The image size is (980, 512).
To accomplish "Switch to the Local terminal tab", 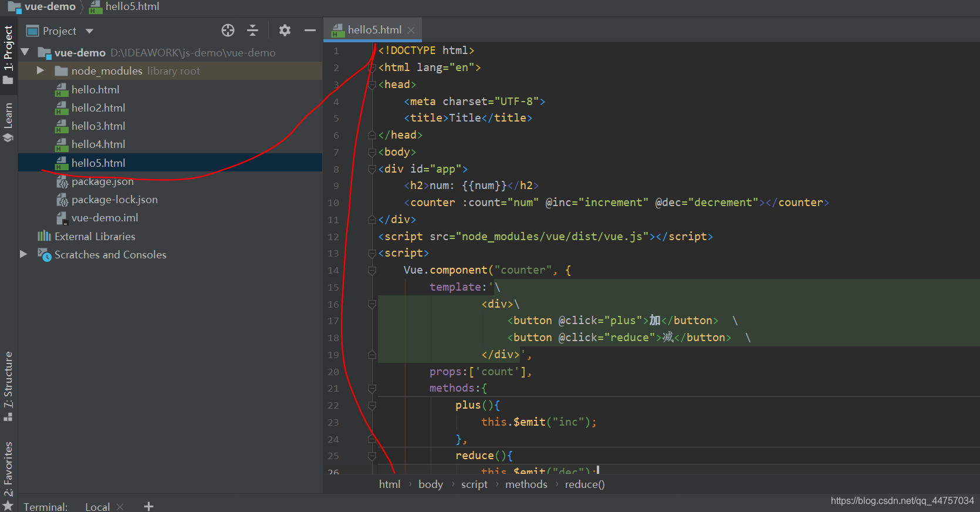I will 97,506.
